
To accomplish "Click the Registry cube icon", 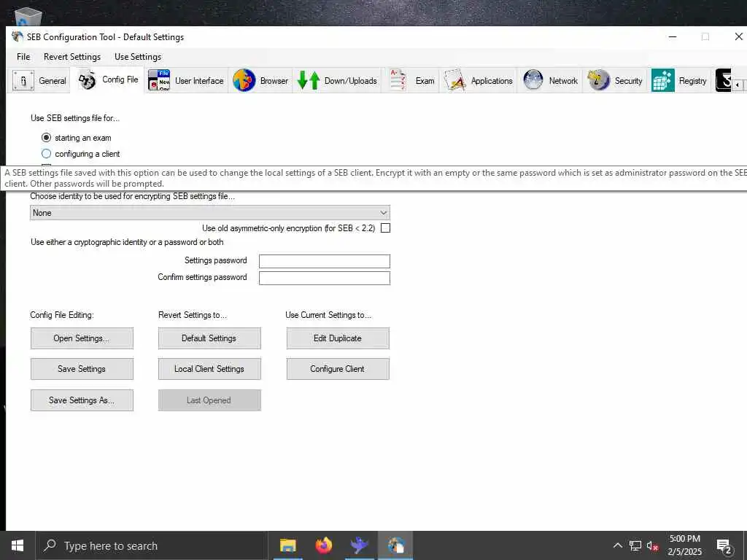I will point(662,80).
